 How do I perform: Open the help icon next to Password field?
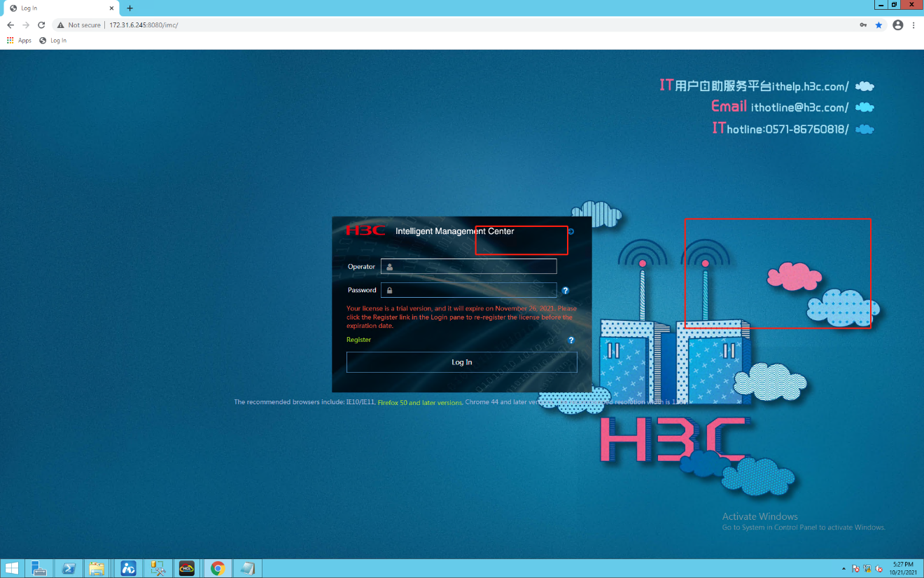coord(565,290)
